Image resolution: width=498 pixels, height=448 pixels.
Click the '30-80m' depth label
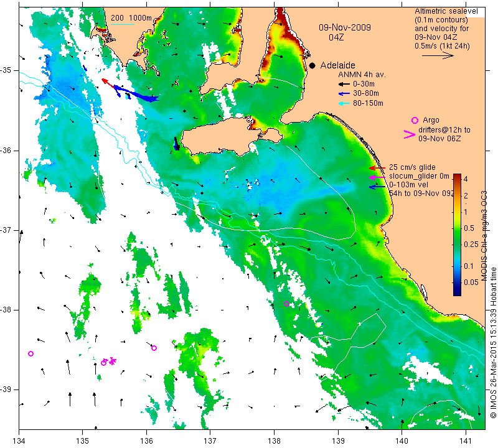point(366,94)
